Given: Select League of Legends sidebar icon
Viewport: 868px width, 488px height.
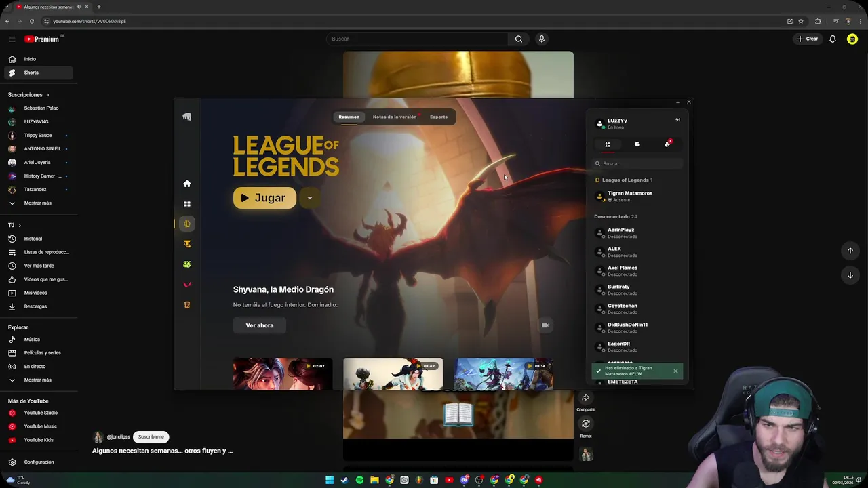Looking at the screenshot, I should point(187,224).
